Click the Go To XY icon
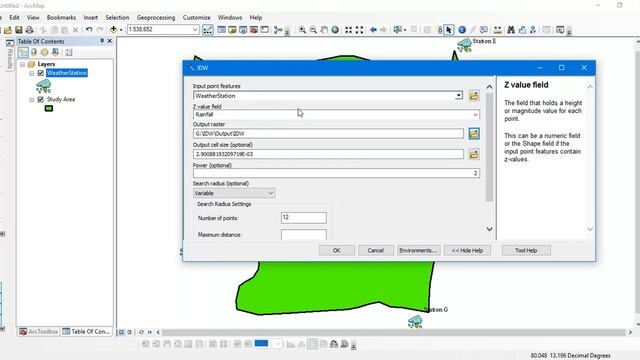Screen dimensions: 640x360 click(533, 30)
